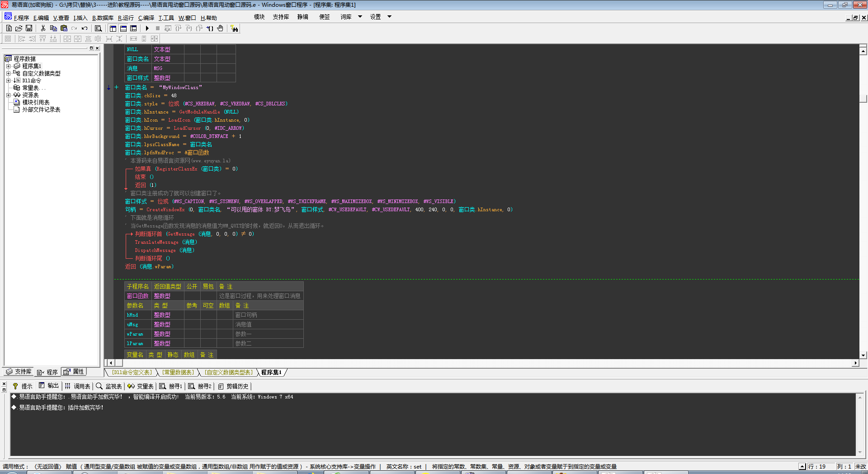This screenshot has width=868, height=474.
Task: Expand the 自定义数据类型 tree node
Action: click(x=8, y=73)
